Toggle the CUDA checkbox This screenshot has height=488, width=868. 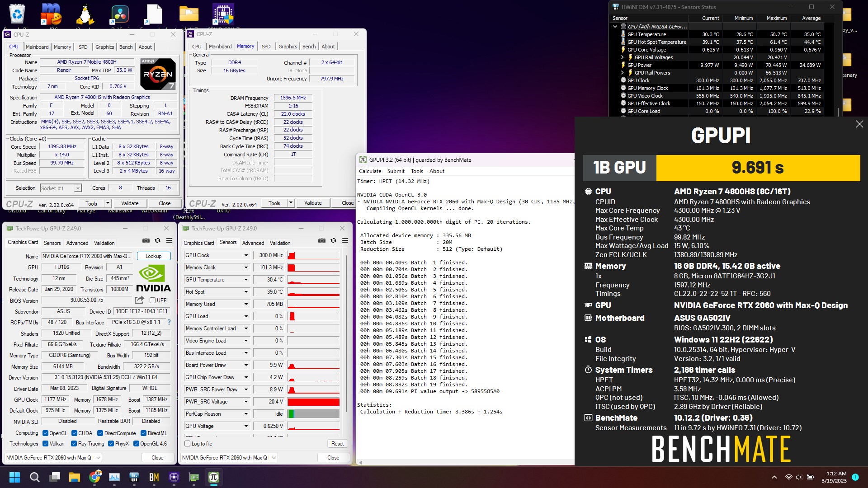(74, 433)
